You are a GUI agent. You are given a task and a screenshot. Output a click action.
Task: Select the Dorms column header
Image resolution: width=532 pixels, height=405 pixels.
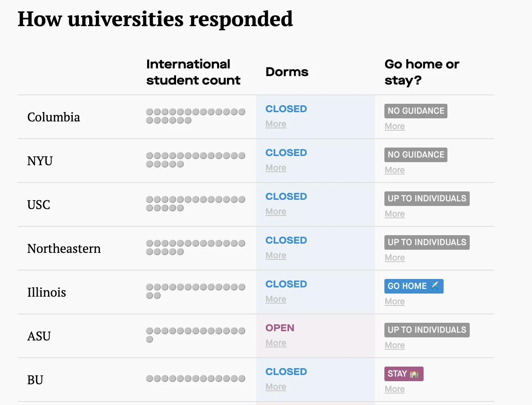[x=287, y=72]
